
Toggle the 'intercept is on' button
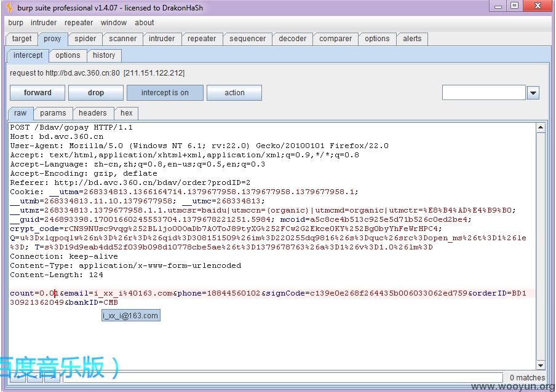(x=165, y=93)
